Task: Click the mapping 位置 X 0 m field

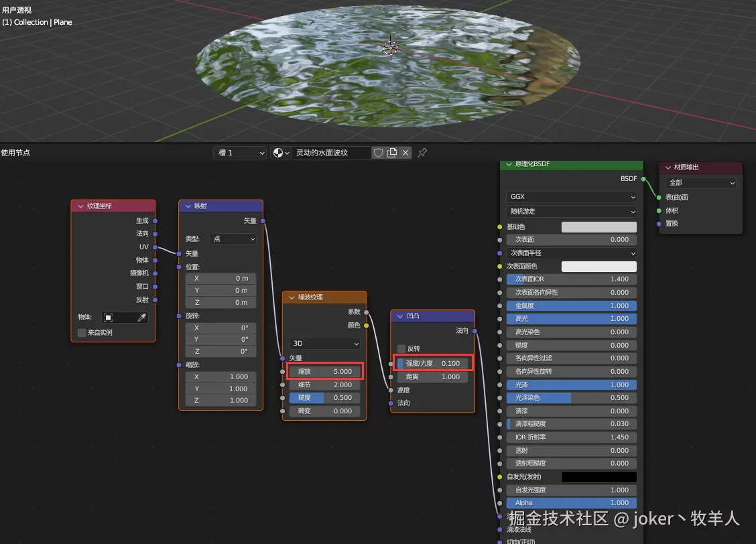Action: (220, 279)
